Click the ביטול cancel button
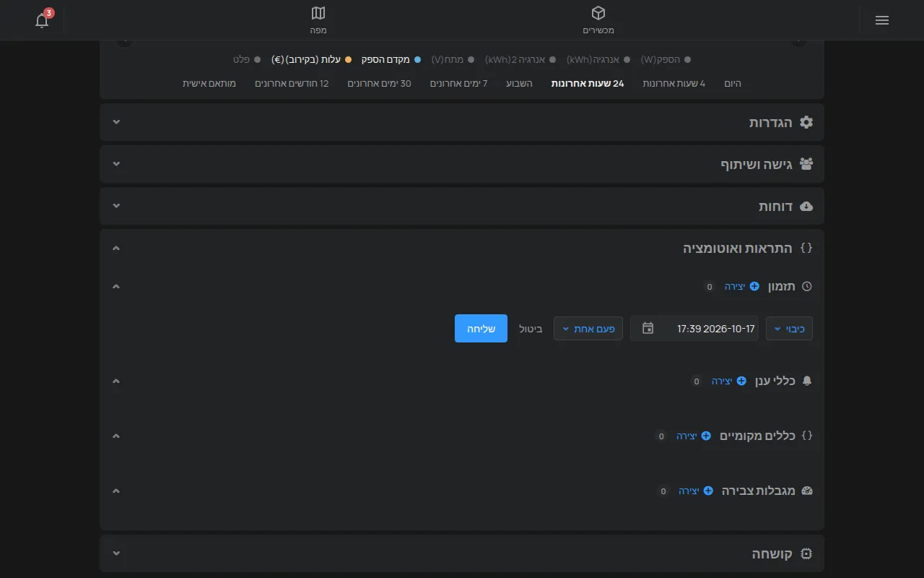924x578 pixels. pos(531,329)
